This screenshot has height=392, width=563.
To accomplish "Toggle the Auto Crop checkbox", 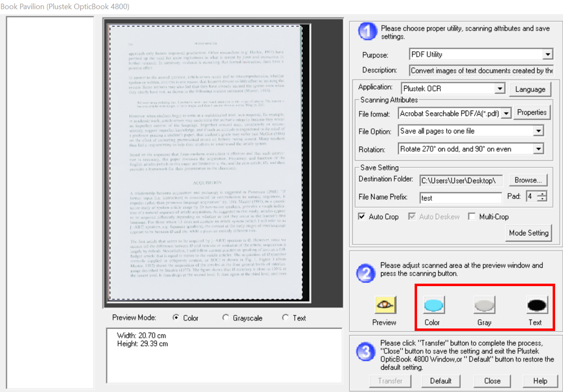I will [x=362, y=217].
